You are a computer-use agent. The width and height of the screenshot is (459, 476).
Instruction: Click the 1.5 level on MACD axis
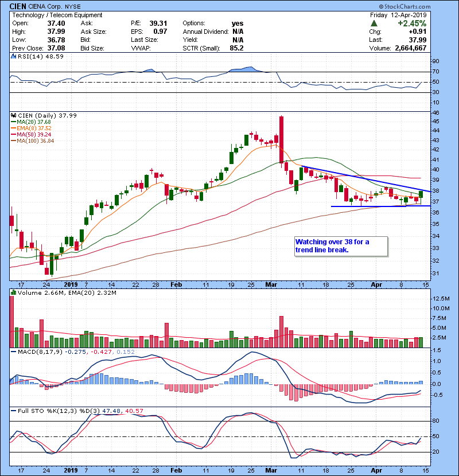click(437, 350)
